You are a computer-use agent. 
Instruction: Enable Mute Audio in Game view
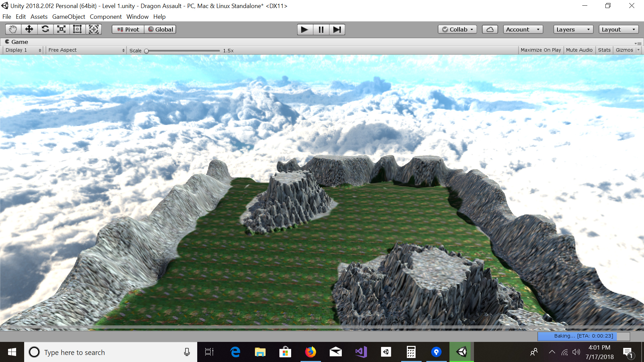click(579, 50)
